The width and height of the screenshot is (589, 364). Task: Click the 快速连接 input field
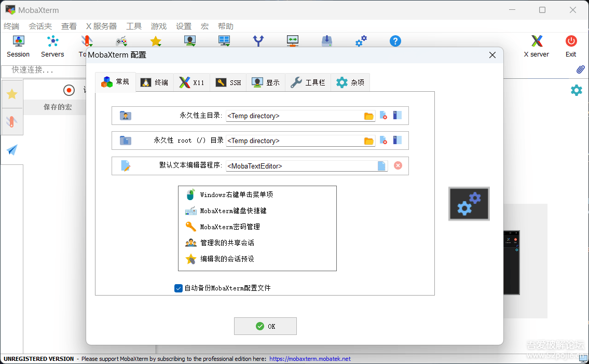[44, 69]
